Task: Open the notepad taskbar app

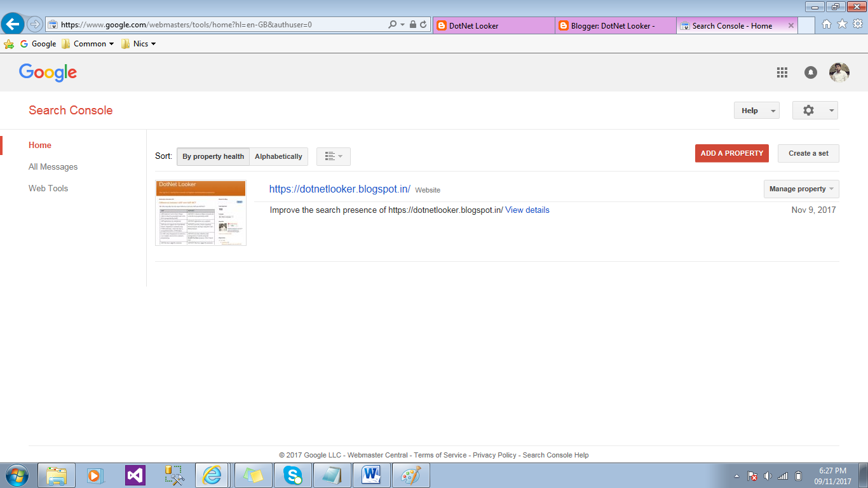Action: pyautogui.click(x=332, y=475)
